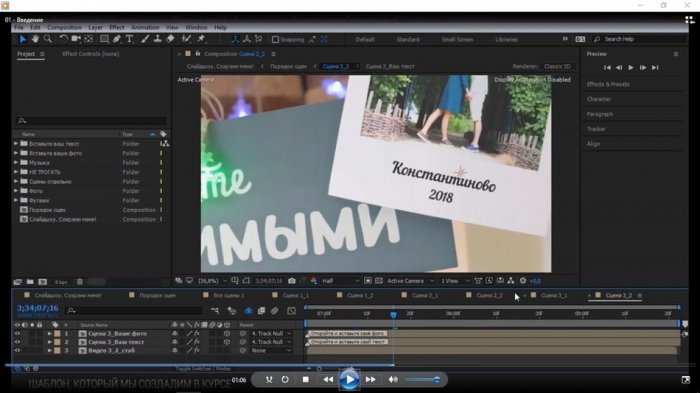Select the Rectangle shape tool
The height and width of the screenshot is (393, 700).
coord(104,39)
